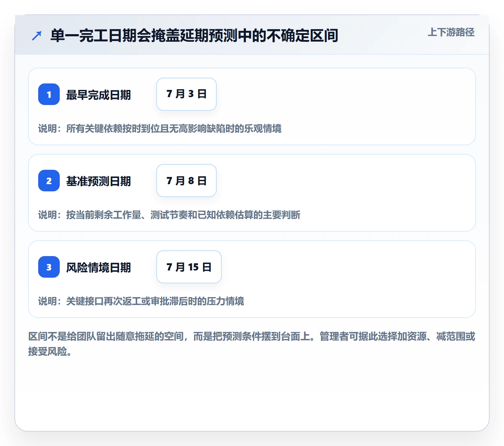Click the number 2 step badge
The image size is (504, 446).
click(49, 181)
